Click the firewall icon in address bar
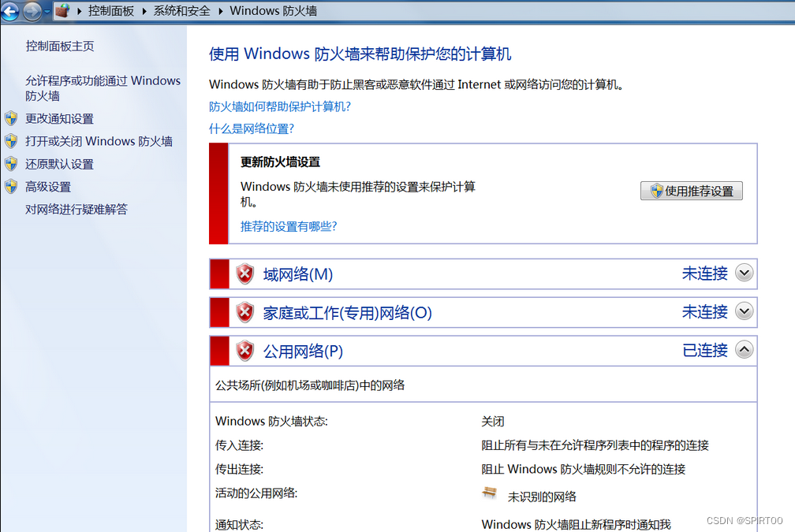This screenshot has width=795, height=532. 63,10
